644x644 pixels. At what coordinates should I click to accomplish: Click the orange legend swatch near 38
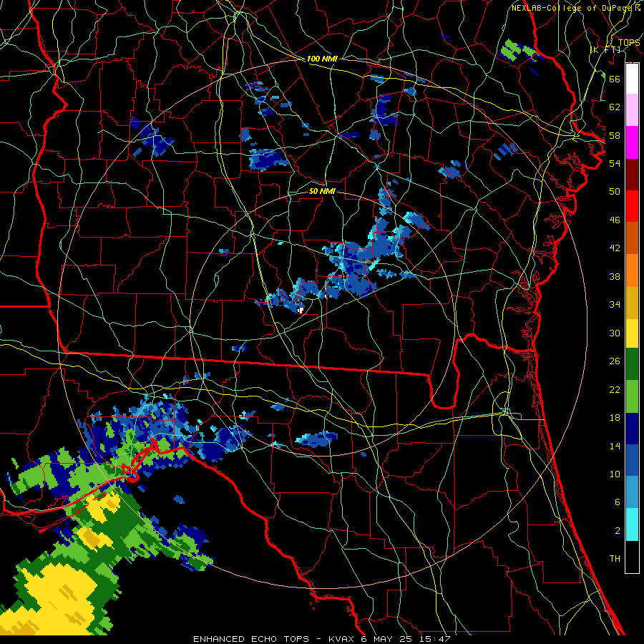pos(632,270)
